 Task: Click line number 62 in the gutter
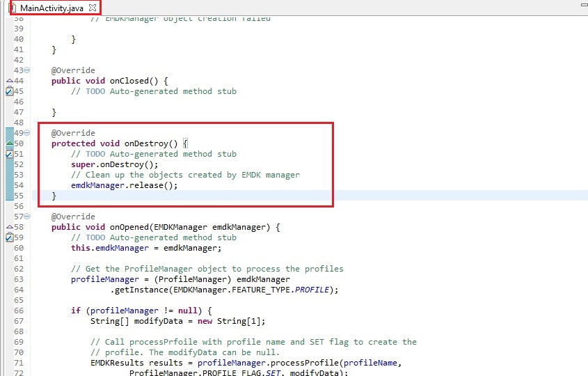19,269
